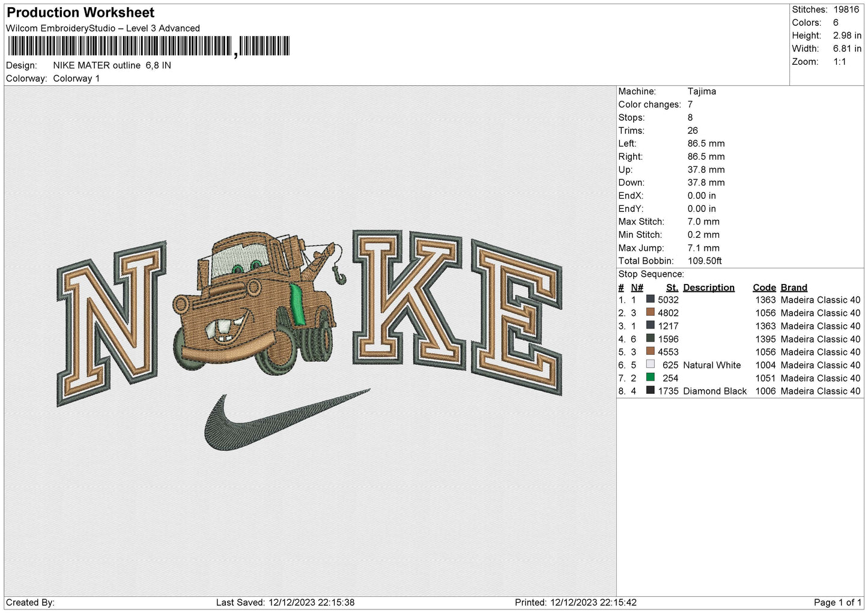Click the Color changes value 7
This screenshot has height=613, width=868.
(x=690, y=104)
